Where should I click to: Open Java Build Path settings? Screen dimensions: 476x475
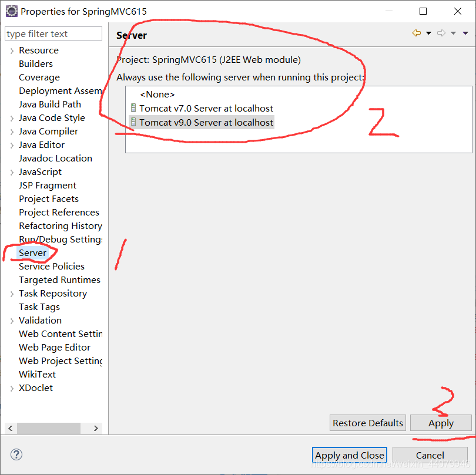tap(50, 105)
